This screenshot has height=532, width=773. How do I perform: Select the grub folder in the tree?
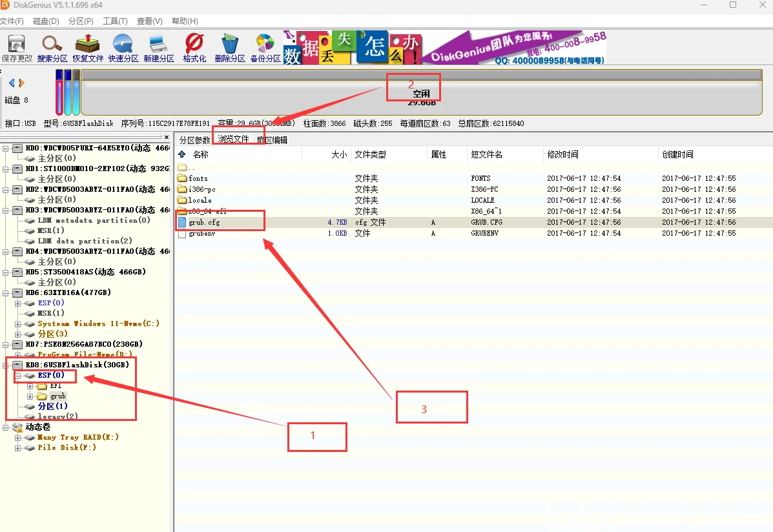coord(57,396)
